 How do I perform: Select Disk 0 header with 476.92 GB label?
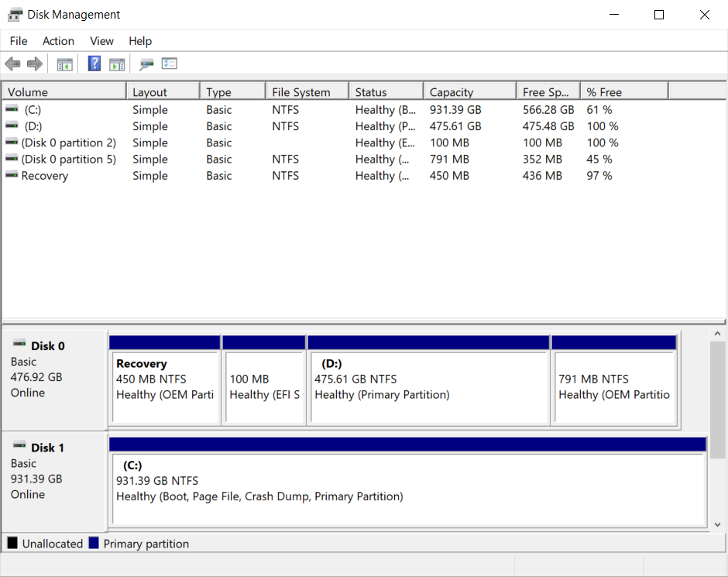click(x=55, y=380)
